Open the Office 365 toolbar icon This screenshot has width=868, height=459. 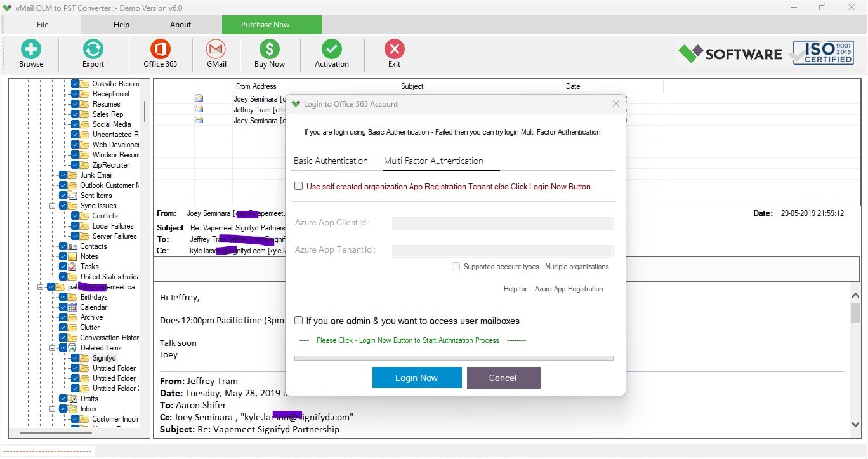(161, 49)
